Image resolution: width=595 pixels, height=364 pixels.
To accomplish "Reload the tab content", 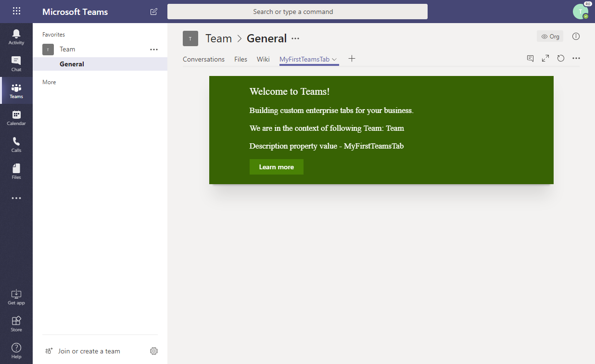I will click(561, 58).
